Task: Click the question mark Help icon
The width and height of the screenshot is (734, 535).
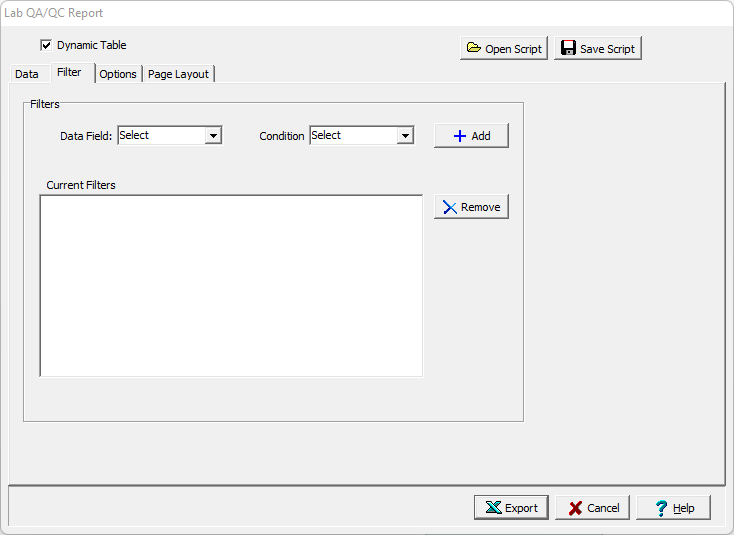Action: (661, 508)
